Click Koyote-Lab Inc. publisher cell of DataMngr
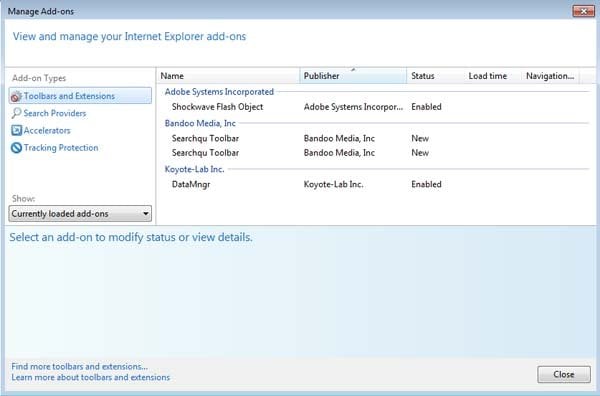The image size is (600, 396). click(334, 184)
